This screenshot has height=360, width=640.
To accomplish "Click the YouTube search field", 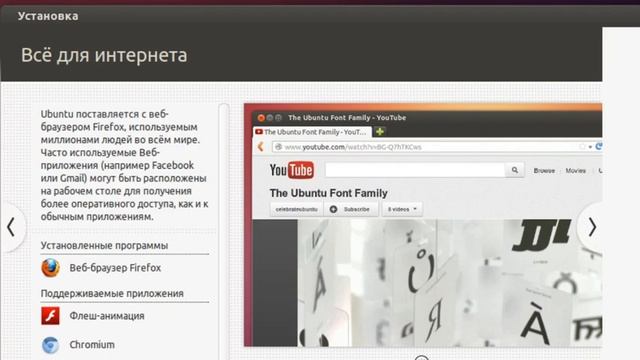I will coord(415,170).
